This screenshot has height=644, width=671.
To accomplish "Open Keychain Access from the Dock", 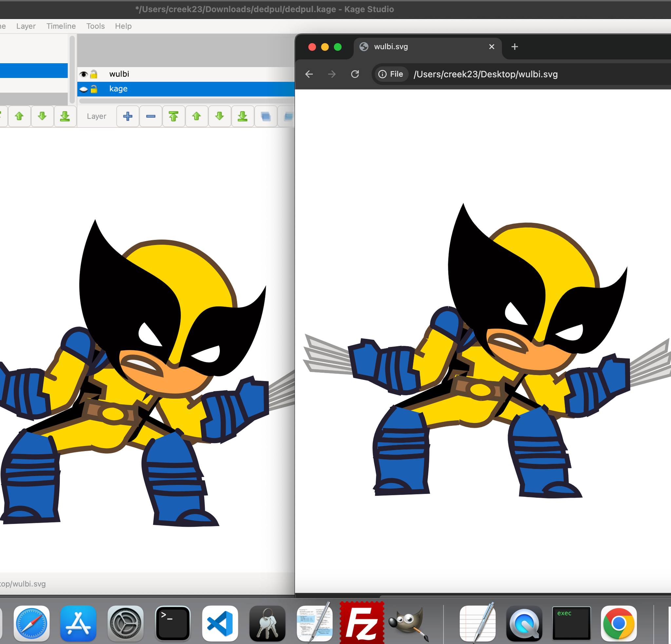I will coord(267,623).
